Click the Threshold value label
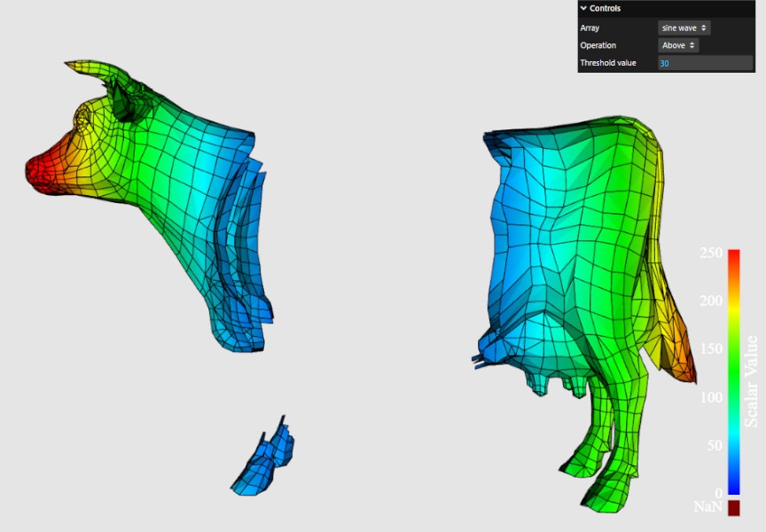The height and width of the screenshot is (532, 766). tap(608, 63)
